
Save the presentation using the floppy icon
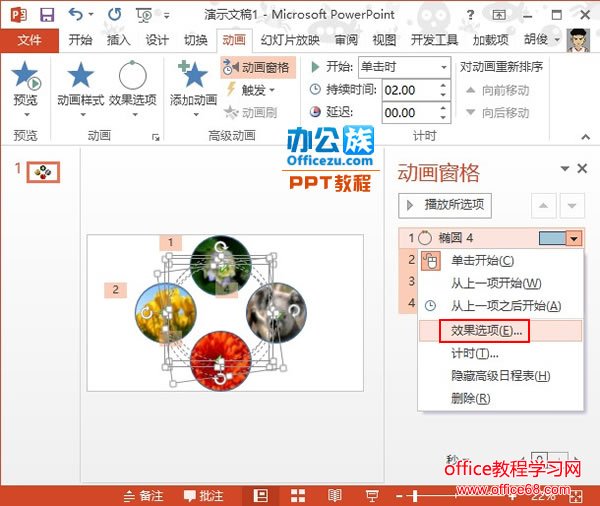47,15
